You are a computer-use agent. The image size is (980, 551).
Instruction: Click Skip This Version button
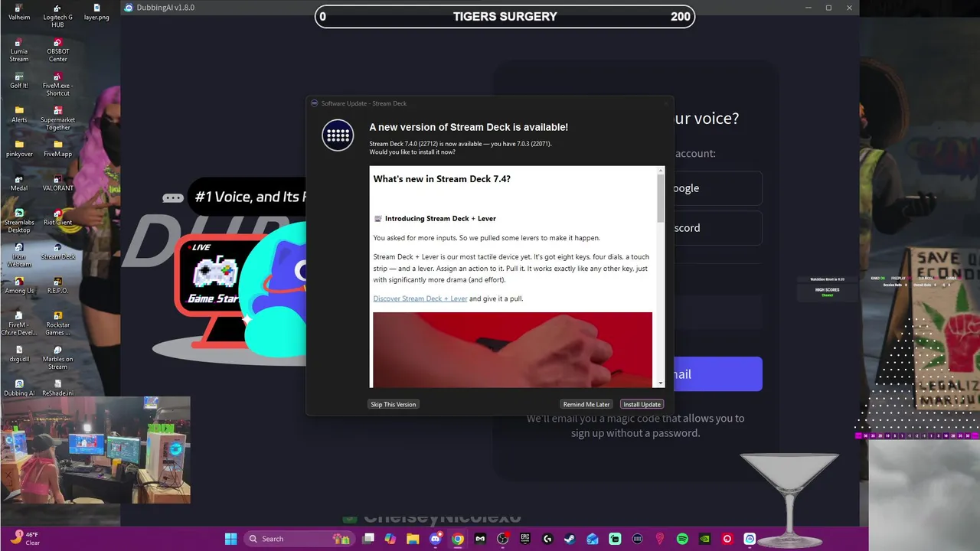click(x=394, y=404)
